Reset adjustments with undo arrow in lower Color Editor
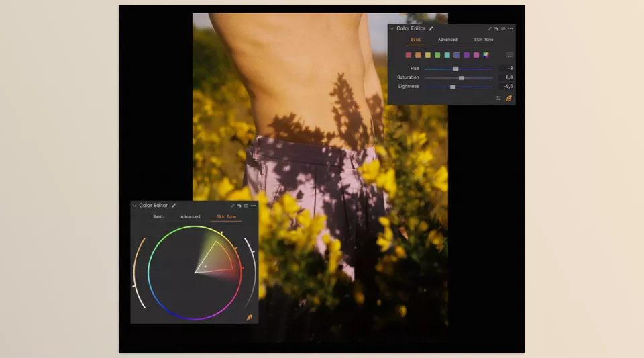This screenshot has height=358, width=644. 239,206
